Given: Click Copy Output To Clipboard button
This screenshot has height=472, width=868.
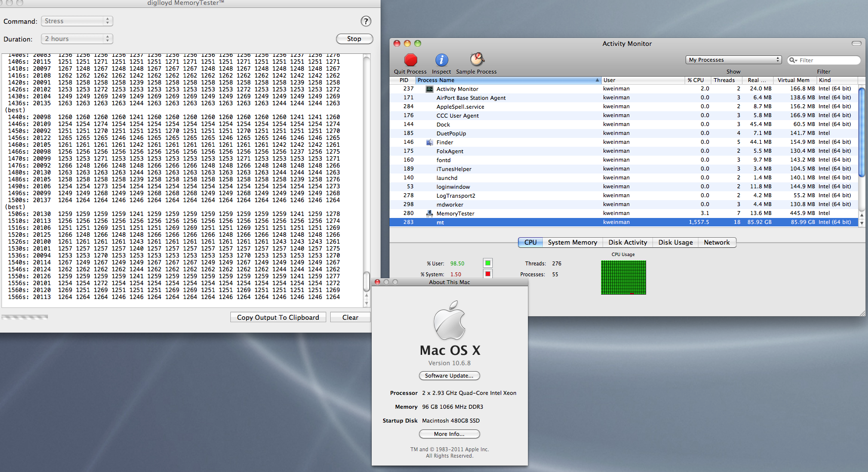Looking at the screenshot, I should coord(278,317).
